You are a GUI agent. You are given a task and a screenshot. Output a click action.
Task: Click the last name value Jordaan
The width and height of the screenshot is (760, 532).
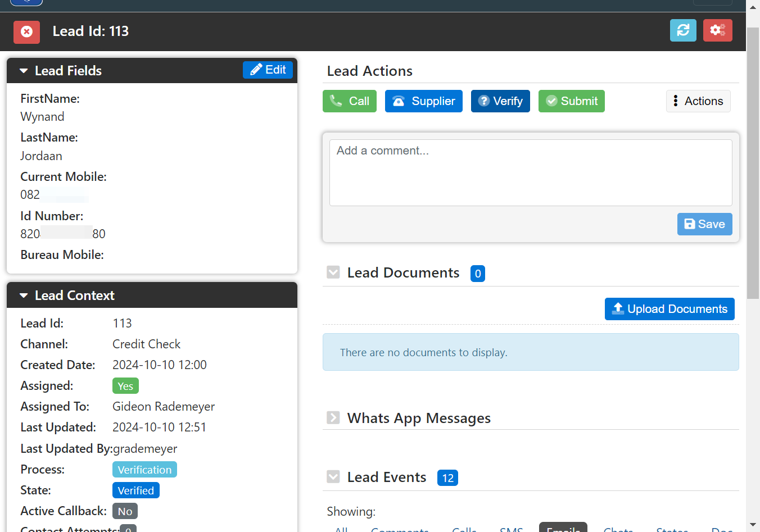(x=41, y=156)
